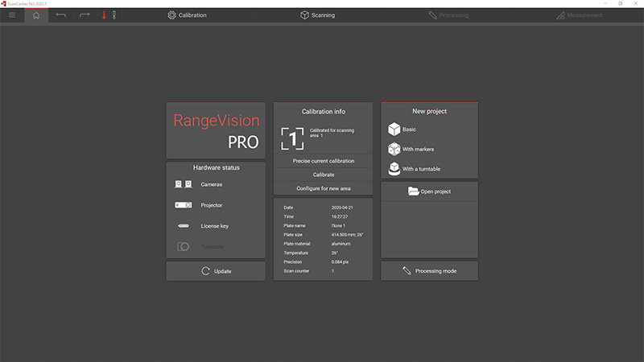Click the ScanCenter NG title bar icon
This screenshot has width=644, height=362.
pos(3,3)
